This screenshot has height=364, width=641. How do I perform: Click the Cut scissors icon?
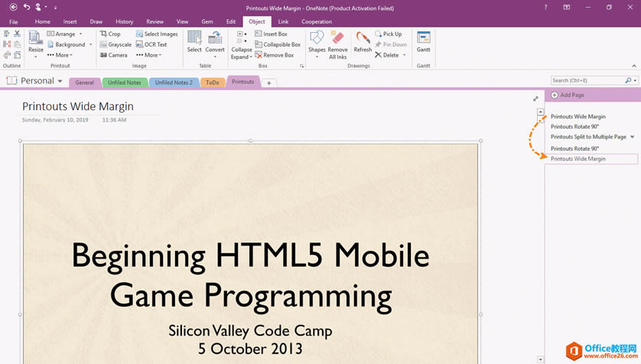pyautogui.click(x=17, y=34)
